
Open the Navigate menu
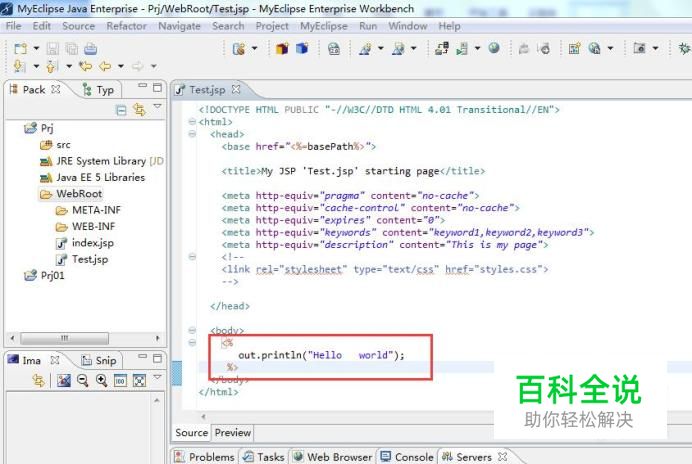179,26
